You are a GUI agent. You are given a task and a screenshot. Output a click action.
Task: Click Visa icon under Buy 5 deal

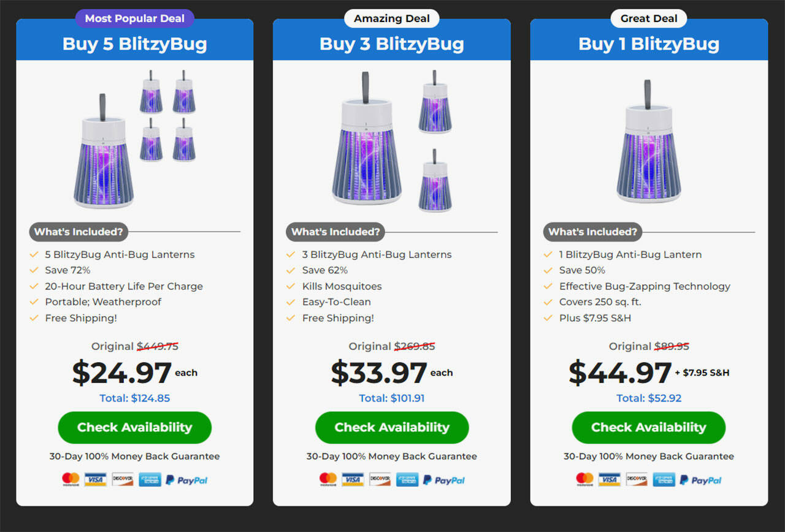[x=96, y=479]
